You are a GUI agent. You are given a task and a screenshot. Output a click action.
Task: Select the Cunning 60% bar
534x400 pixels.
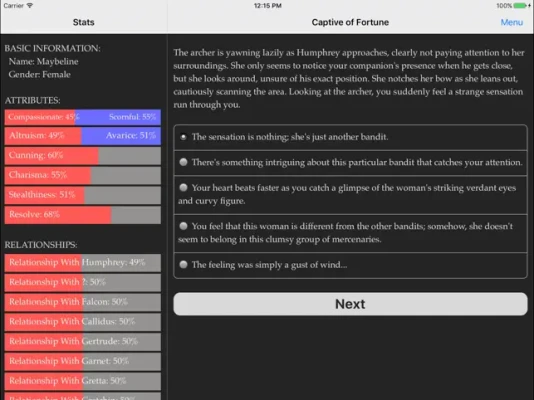click(x=83, y=156)
